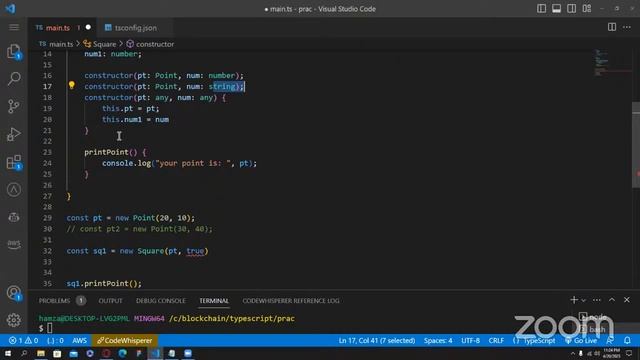Change encoding via UTF-8 status item
The width and height of the screenshot is (640, 360).
click(470, 340)
